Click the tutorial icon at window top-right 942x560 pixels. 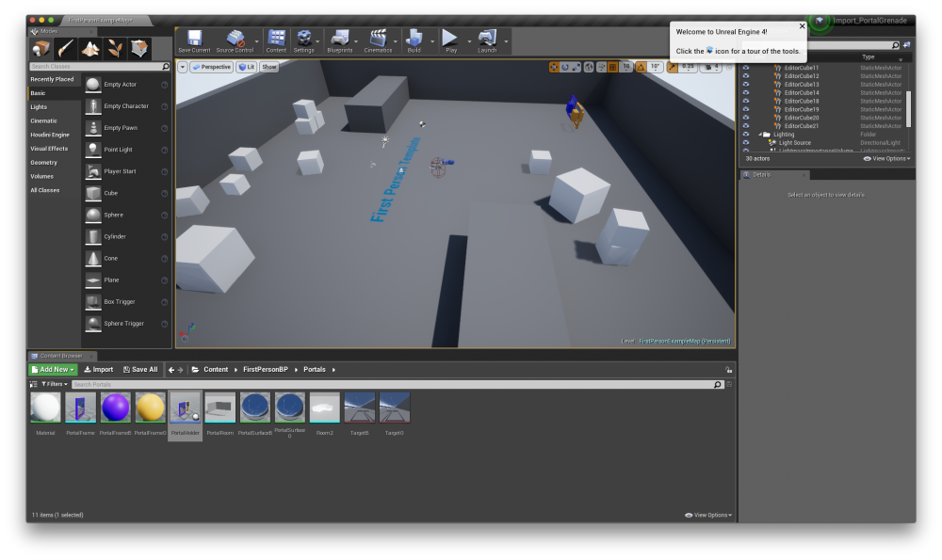(820, 21)
